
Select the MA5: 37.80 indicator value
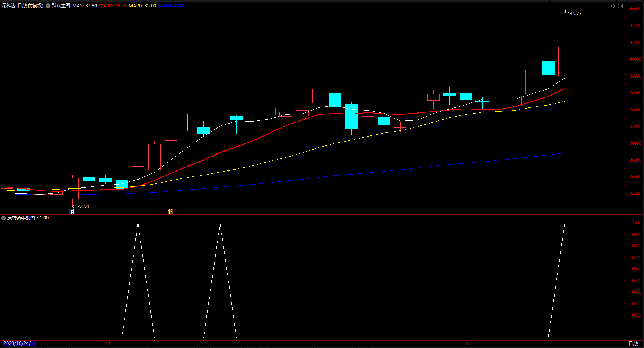tap(84, 6)
